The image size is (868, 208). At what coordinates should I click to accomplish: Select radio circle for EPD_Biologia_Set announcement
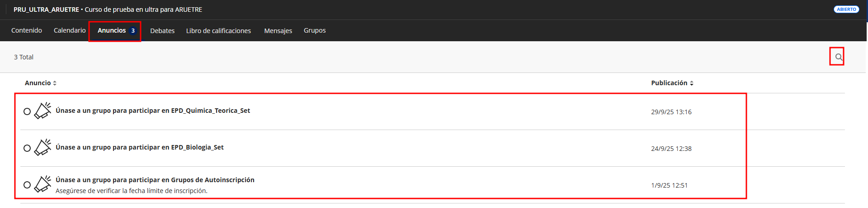coord(27,148)
